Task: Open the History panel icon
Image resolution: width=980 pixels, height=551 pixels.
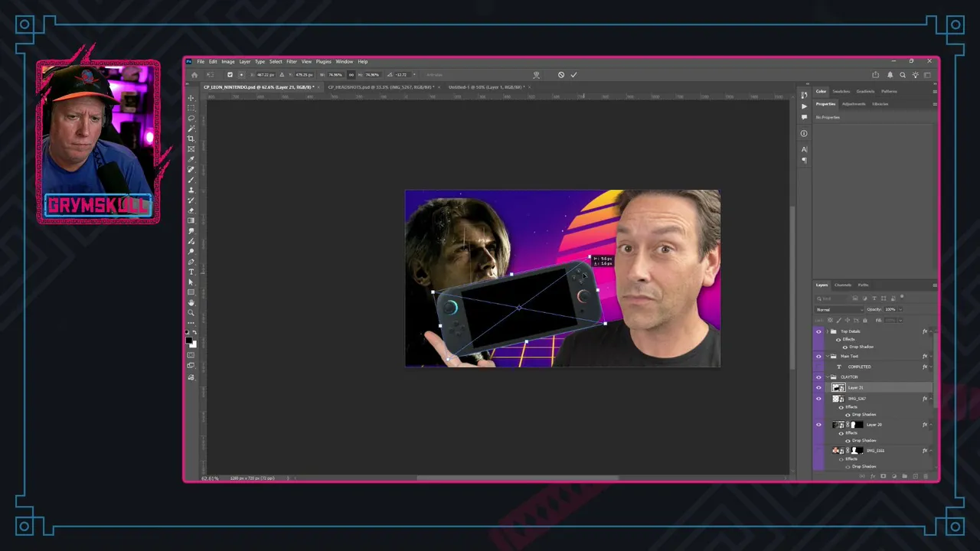Action: click(x=804, y=95)
